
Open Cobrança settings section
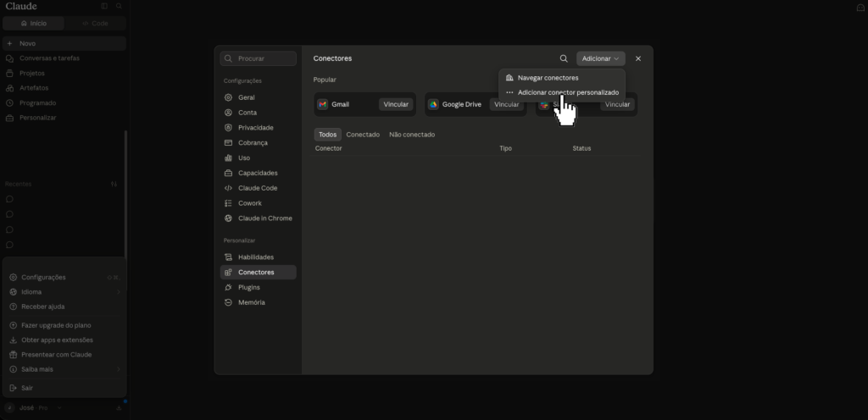tap(259, 142)
